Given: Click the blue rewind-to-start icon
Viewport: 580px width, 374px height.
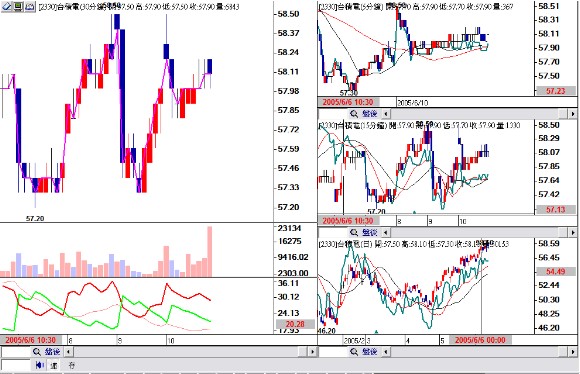Looking at the screenshot, I should coord(40,365).
